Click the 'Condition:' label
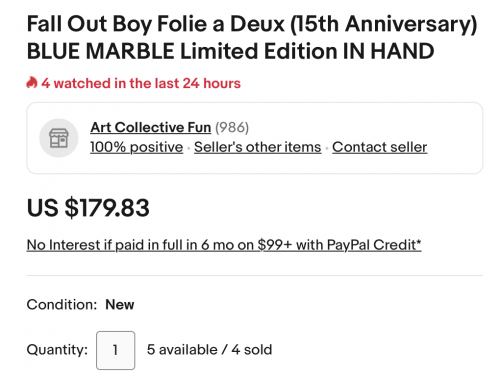The height and width of the screenshot is (374, 500). 62,305
